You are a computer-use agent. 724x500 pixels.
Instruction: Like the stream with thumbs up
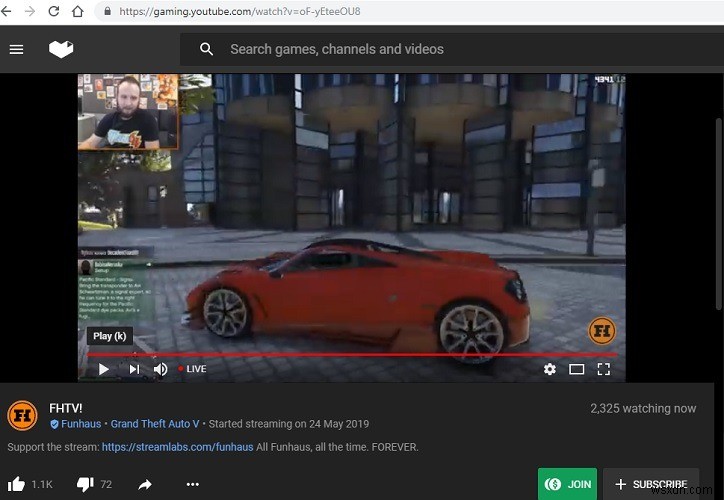(16, 484)
